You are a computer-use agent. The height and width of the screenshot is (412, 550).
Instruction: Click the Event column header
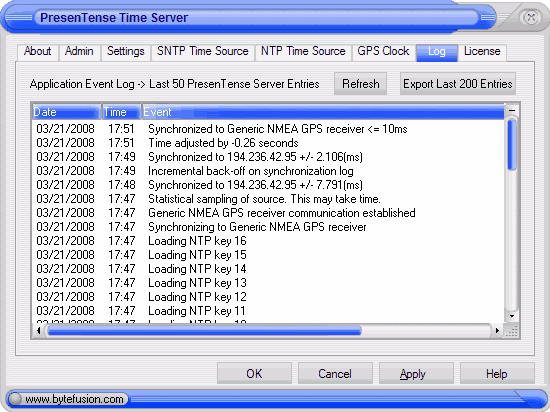pos(323,112)
